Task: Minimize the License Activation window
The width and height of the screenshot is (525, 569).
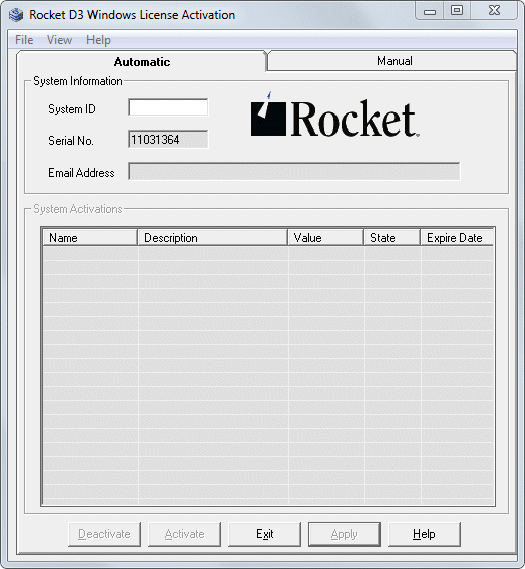Action: click(x=430, y=11)
